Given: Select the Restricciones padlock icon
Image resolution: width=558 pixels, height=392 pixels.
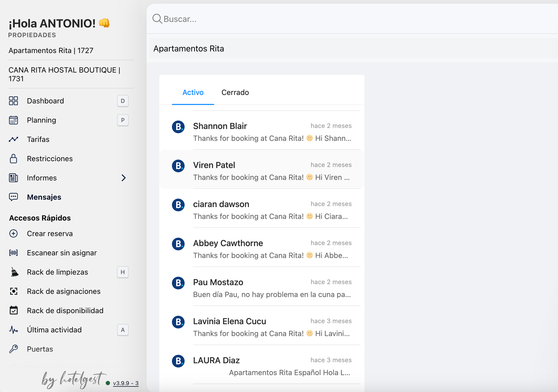Looking at the screenshot, I should (13, 159).
